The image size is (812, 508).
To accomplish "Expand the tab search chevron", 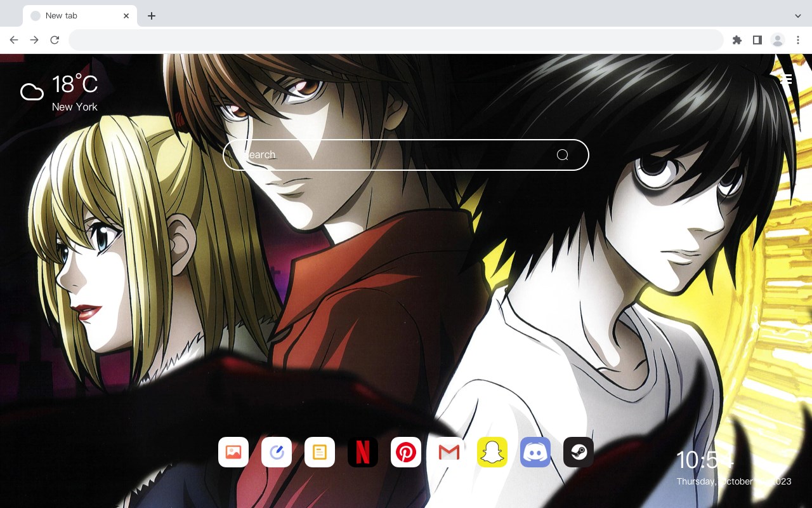I will click(x=798, y=16).
